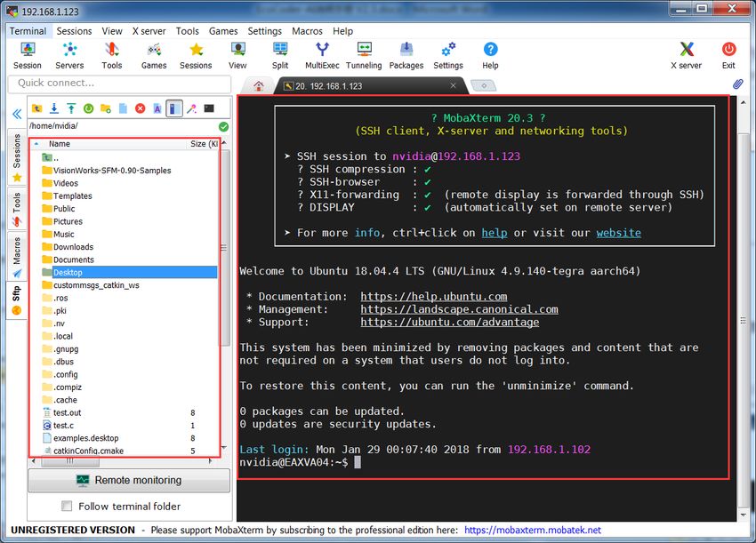Open the mobaxterm.mobatek.net link
This screenshot has width=756, height=543.
coord(533,530)
